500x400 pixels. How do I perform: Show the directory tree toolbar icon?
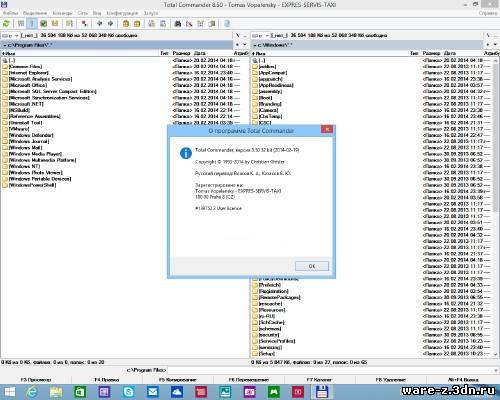pos(55,23)
